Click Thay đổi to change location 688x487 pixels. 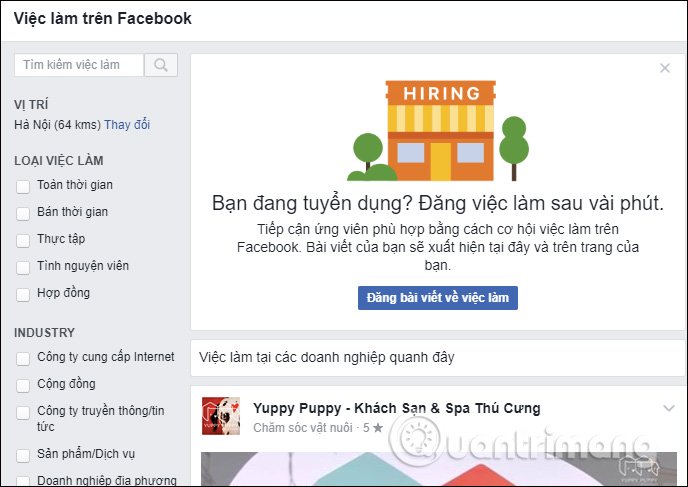tap(127, 125)
